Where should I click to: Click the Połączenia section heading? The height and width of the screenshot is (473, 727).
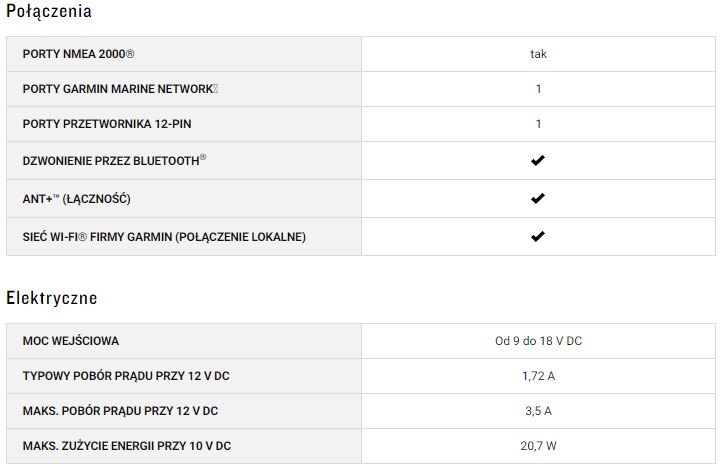(x=49, y=13)
